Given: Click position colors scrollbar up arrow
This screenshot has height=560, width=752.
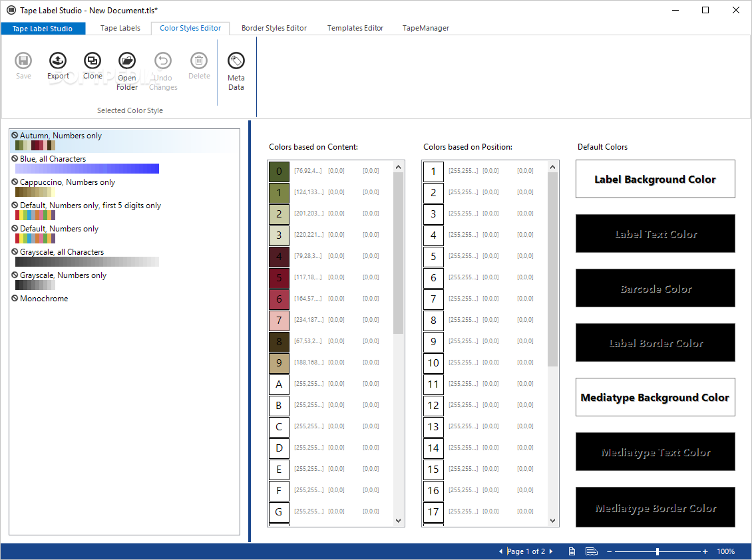Looking at the screenshot, I should (x=552, y=167).
